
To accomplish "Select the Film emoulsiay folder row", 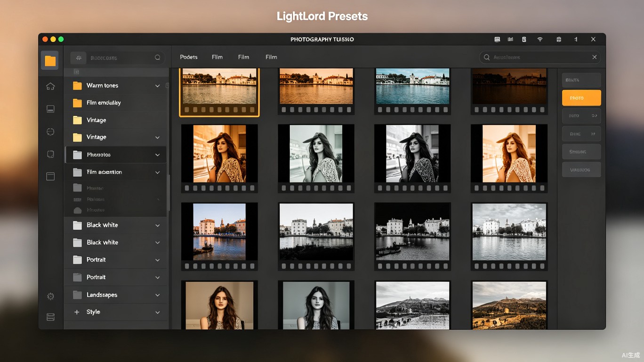I will point(115,103).
